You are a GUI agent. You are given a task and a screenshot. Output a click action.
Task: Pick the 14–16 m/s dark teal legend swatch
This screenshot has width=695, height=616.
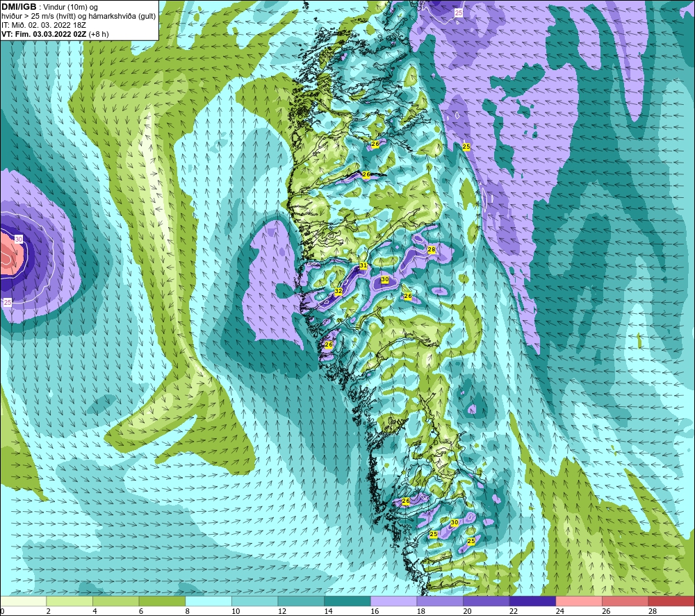tap(347, 601)
